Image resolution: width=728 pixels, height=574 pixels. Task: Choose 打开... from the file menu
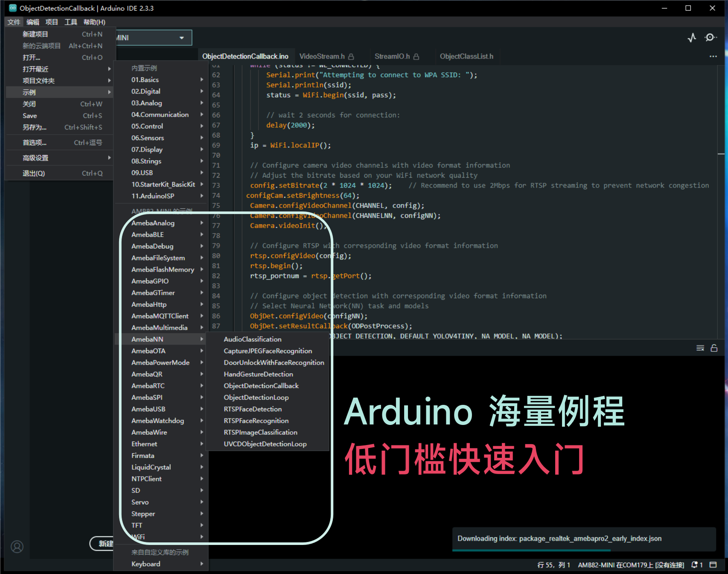(60, 57)
